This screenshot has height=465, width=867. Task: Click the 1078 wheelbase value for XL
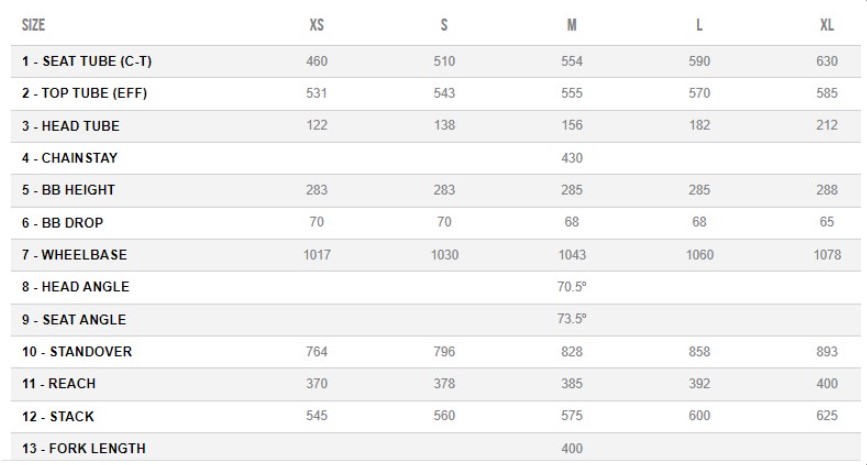click(827, 254)
